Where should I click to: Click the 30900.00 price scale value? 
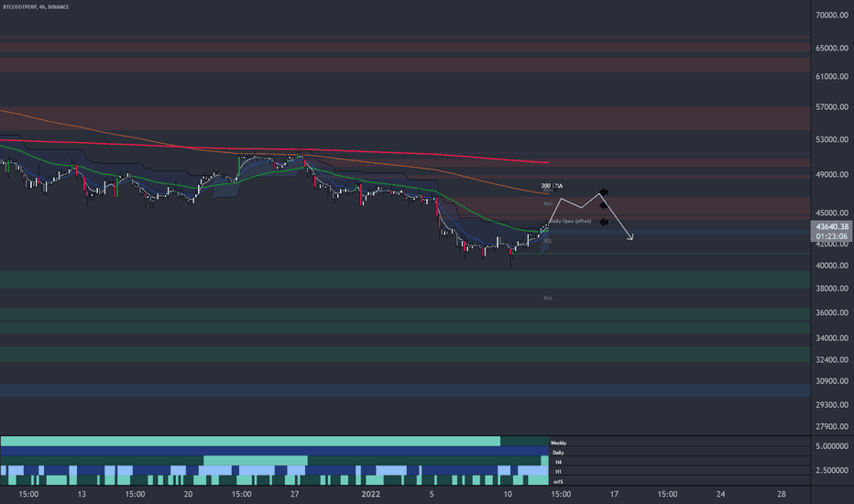pos(832,381)
